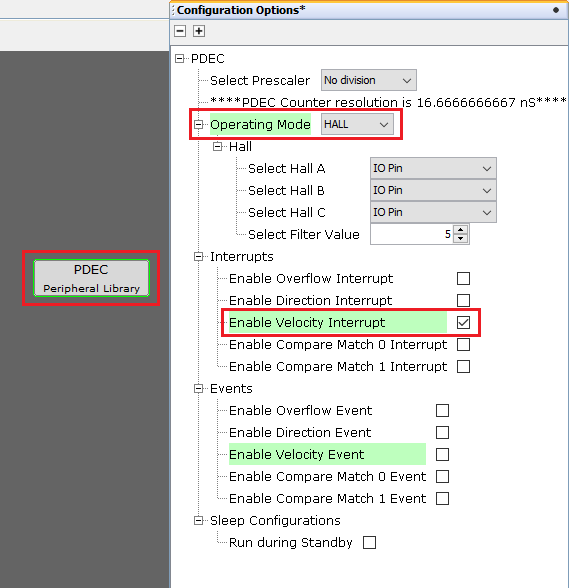Click the panel pin dot icon

556,10
